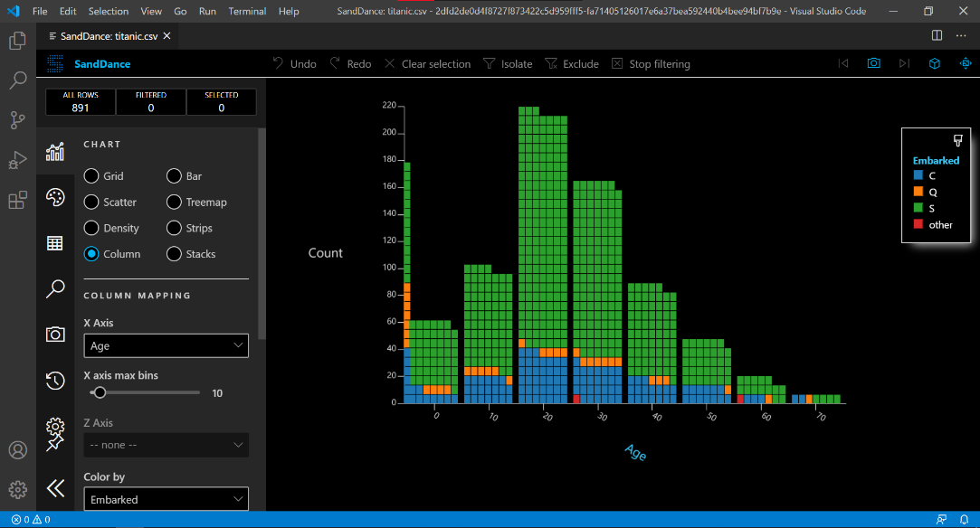Click Undo in SandDance toolbar
This screenshot has width=980, height=528.
[294, 63]
